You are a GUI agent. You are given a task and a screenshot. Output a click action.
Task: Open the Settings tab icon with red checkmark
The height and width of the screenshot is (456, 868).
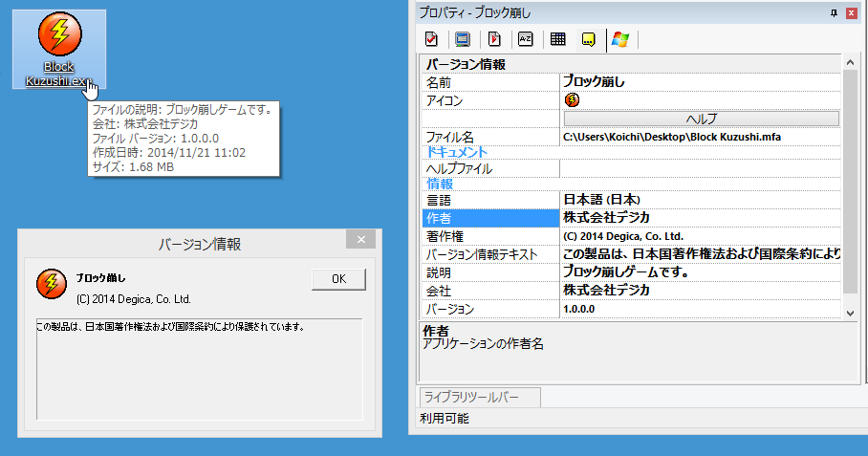(431, 39)
